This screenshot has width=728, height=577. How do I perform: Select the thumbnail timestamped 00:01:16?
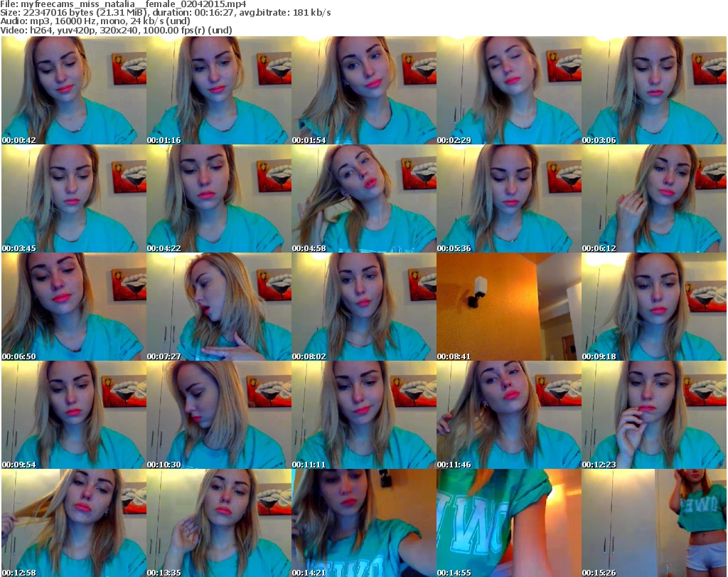pos(219,90)
